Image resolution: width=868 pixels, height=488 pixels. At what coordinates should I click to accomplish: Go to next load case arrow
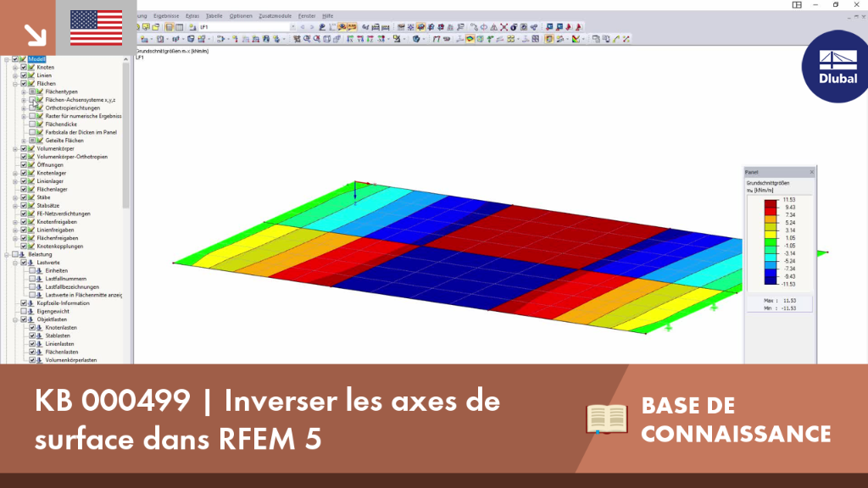(x=311, y=27)
